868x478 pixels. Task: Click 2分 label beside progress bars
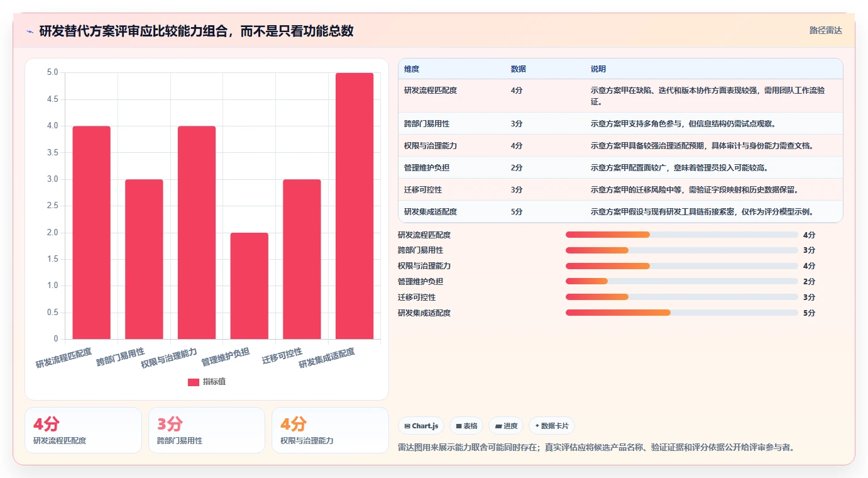click(x=809, y=282)
